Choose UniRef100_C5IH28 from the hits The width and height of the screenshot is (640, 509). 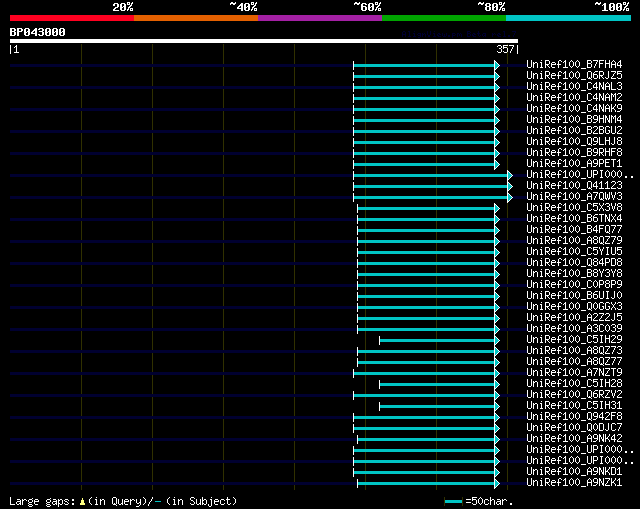[574, 384]
